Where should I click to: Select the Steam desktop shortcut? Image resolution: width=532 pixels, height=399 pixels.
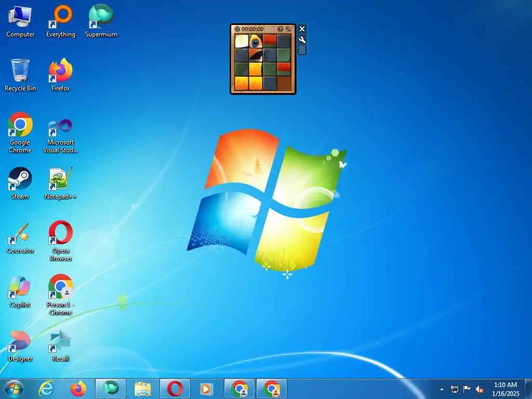point(20,183)
